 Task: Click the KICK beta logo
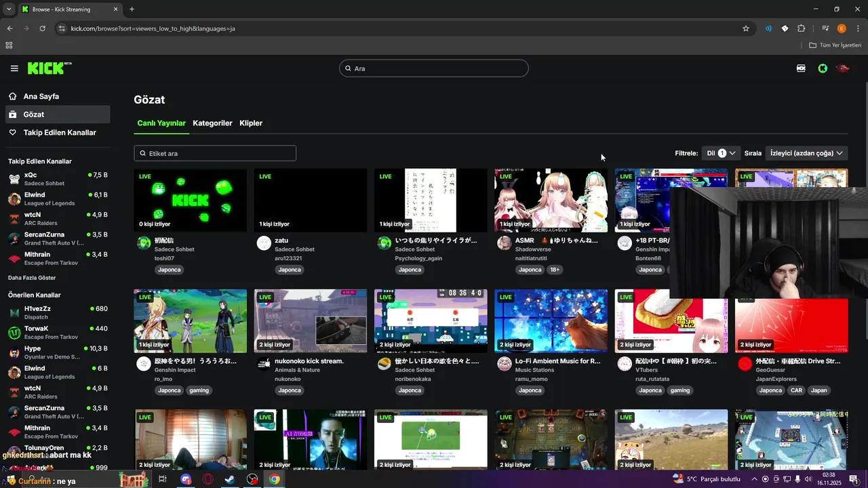point(50,68)
